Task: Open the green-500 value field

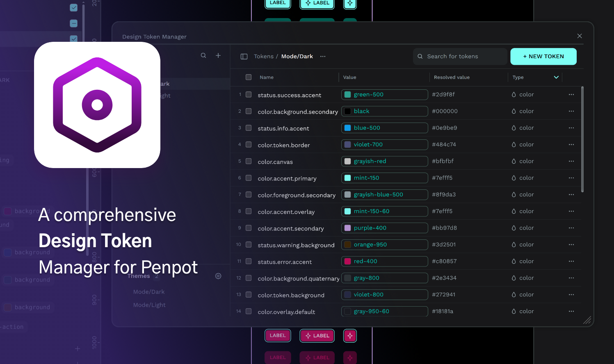Action: 385,95
